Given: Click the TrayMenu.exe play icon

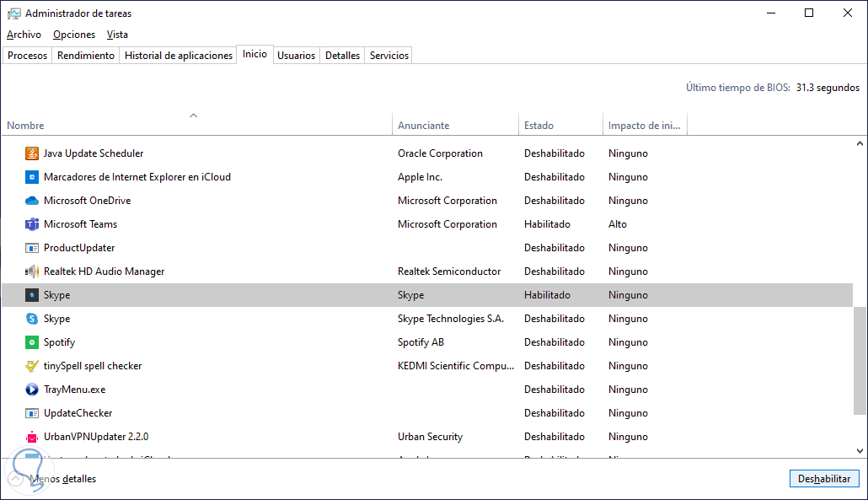Looking at the screenshot, I should [32, 390].
